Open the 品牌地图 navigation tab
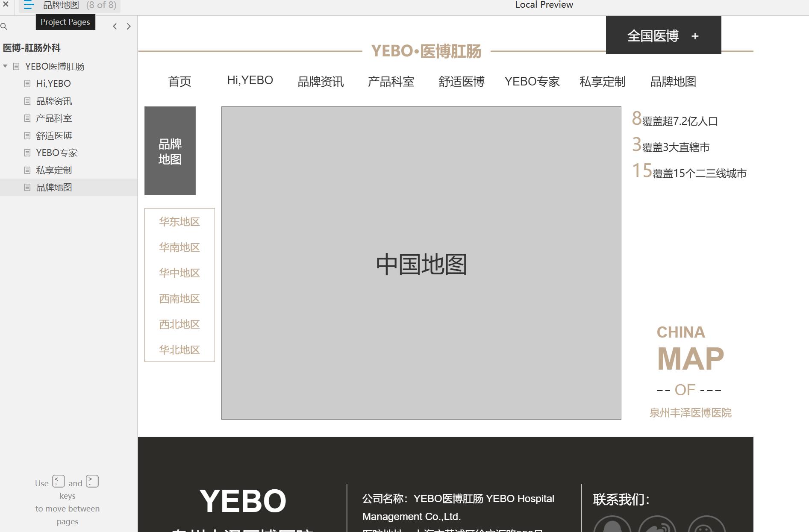 coord(673,81)
